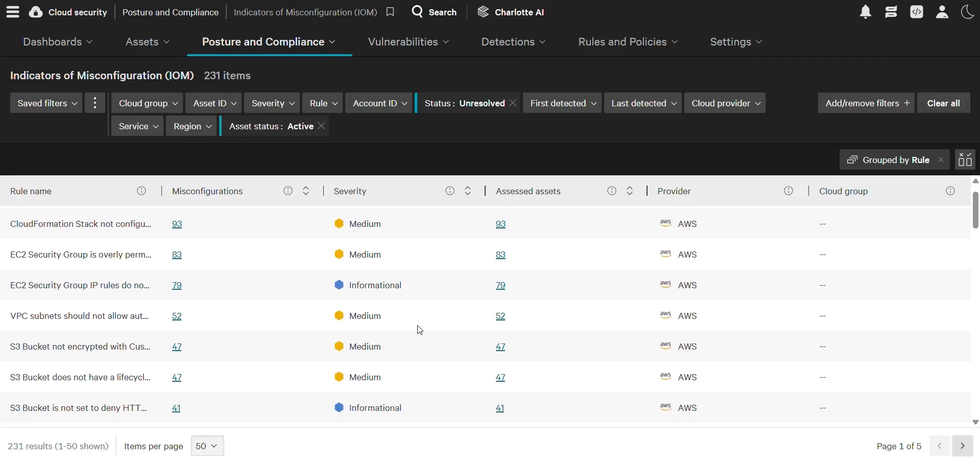The width and height of the screenshot is (980, 461).
Task: Open saved filters options three-dot menu
Action: (95, 103)
